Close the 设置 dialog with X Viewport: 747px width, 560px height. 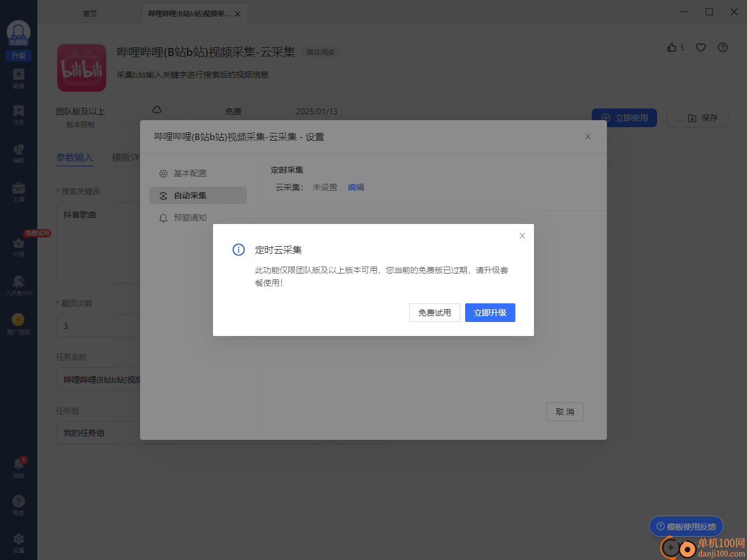point(588,136)
